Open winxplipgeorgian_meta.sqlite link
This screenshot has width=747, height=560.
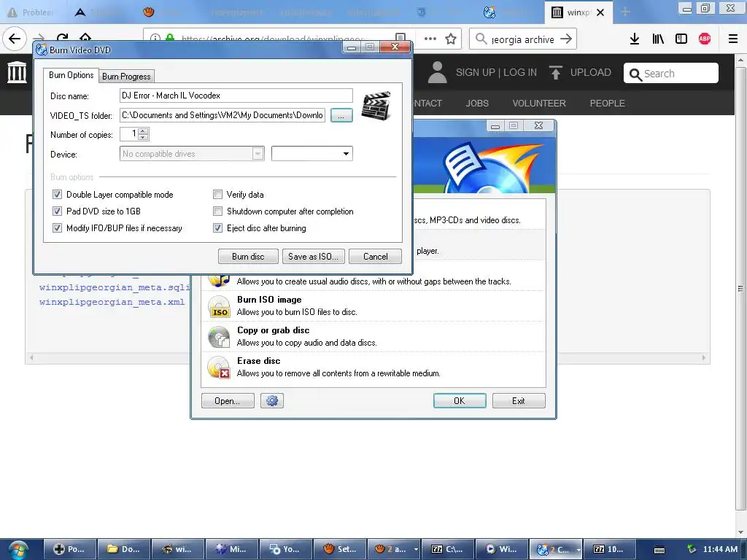tap(115, 287)
